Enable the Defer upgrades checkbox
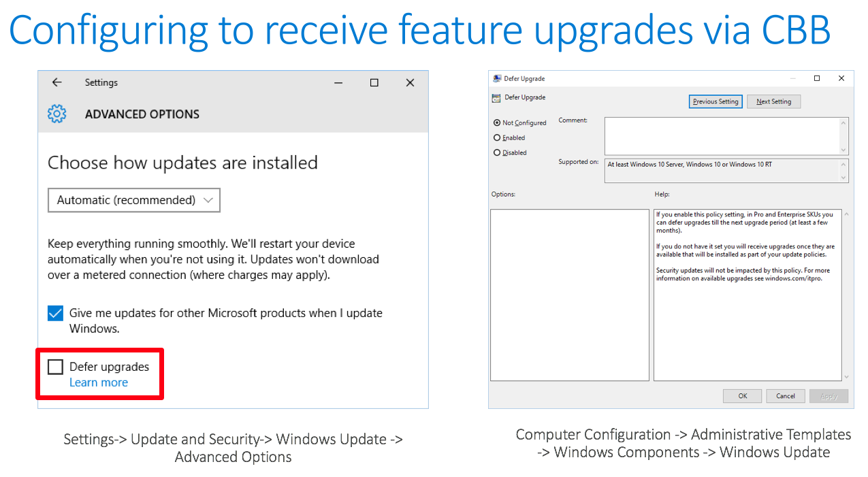868x477 pixels. pos(56,367)
